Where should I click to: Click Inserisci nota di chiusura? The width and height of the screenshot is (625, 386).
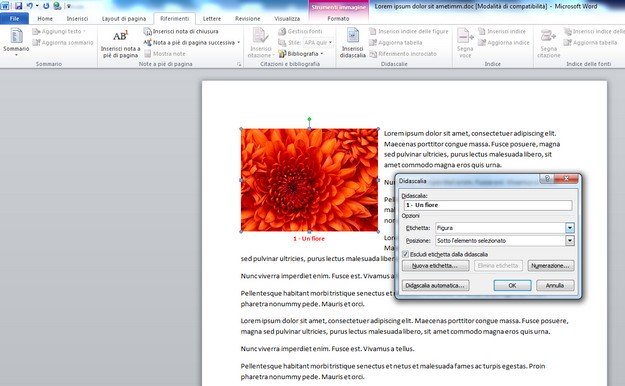181,31
